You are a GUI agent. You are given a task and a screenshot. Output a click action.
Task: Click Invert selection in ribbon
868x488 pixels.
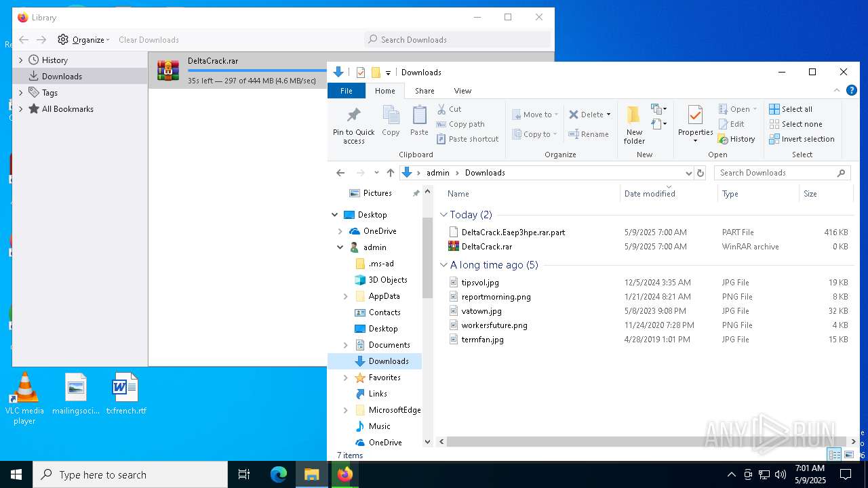coord(802,139)
